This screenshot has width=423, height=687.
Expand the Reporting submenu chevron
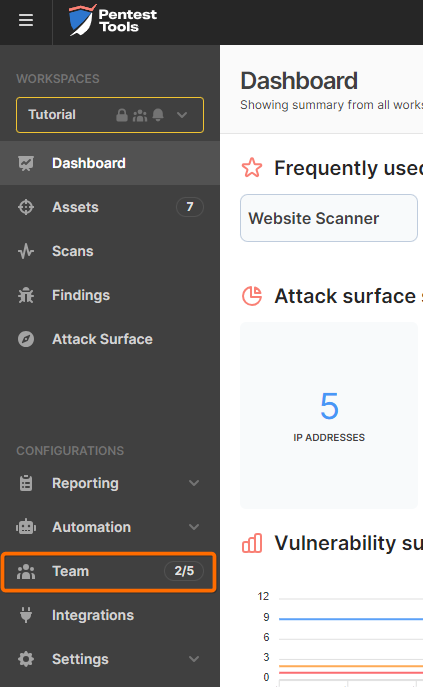click(x=194, y=483)
